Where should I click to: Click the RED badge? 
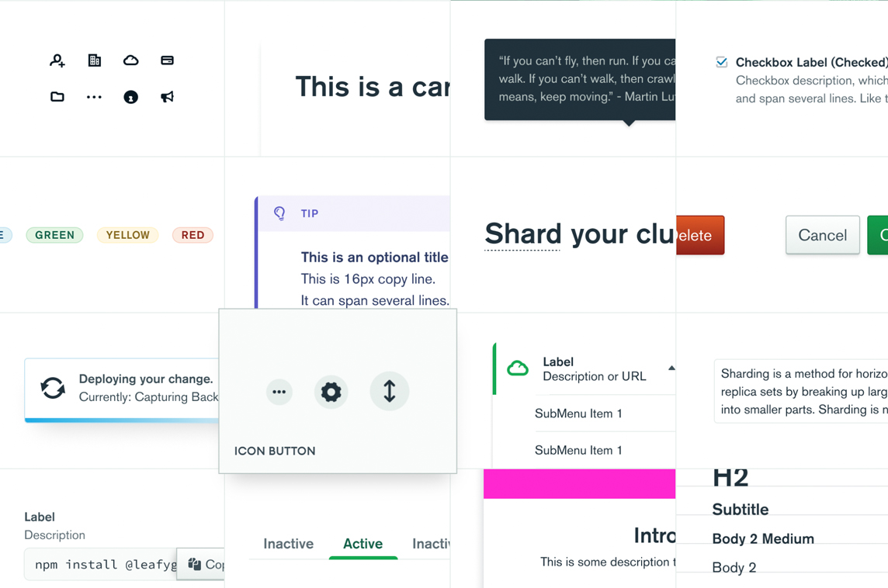pyautogui.click(x=193, y=235)
